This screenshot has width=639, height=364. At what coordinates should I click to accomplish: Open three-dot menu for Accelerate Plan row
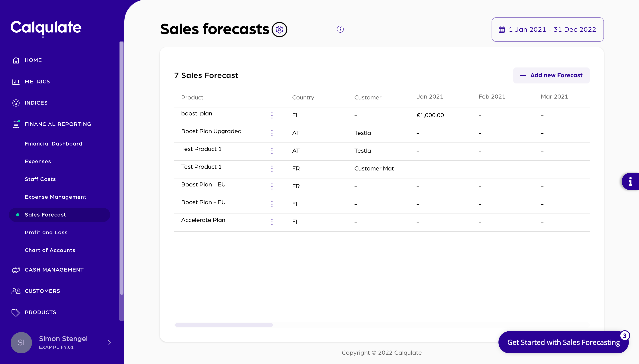[272, 222]
